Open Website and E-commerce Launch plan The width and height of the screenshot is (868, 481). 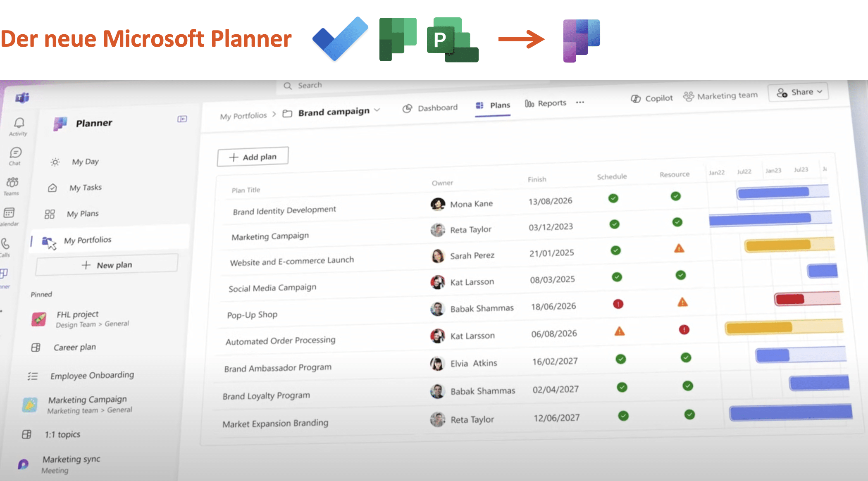292,261
